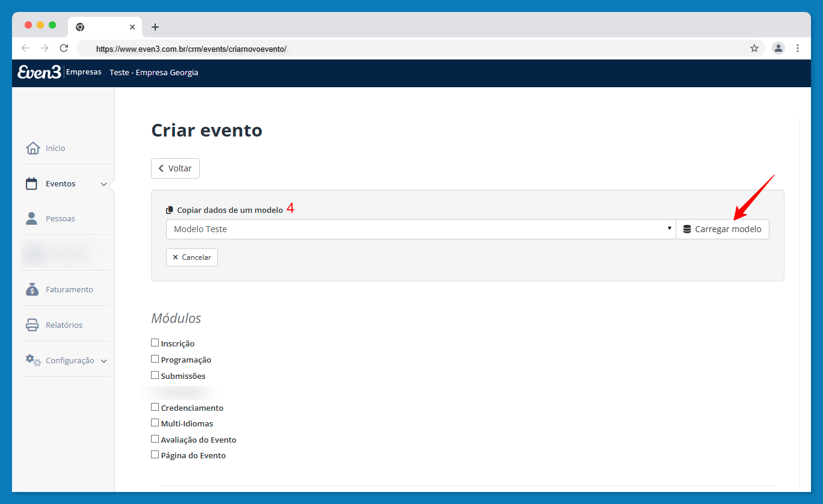Cancel copying data from a template

pos(192,257)
